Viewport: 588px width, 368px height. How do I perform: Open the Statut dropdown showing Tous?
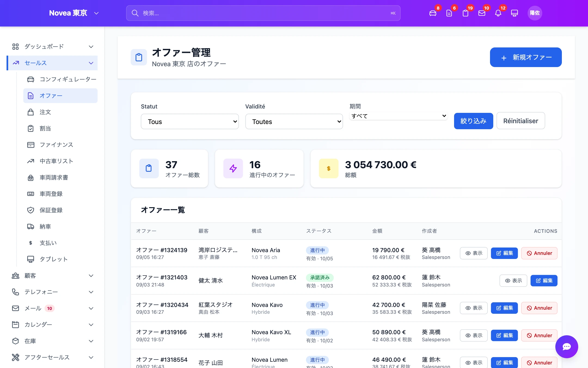190,122
